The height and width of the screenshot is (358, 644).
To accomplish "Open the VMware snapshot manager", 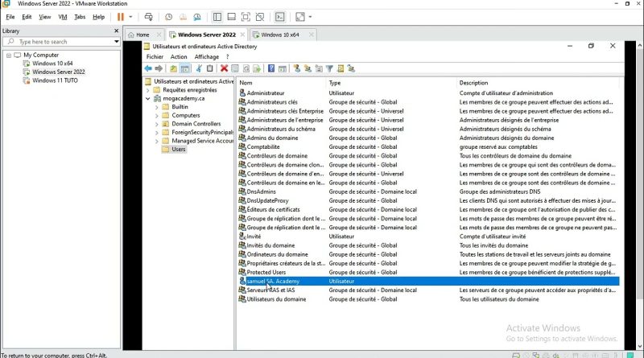I will (197, 17).
